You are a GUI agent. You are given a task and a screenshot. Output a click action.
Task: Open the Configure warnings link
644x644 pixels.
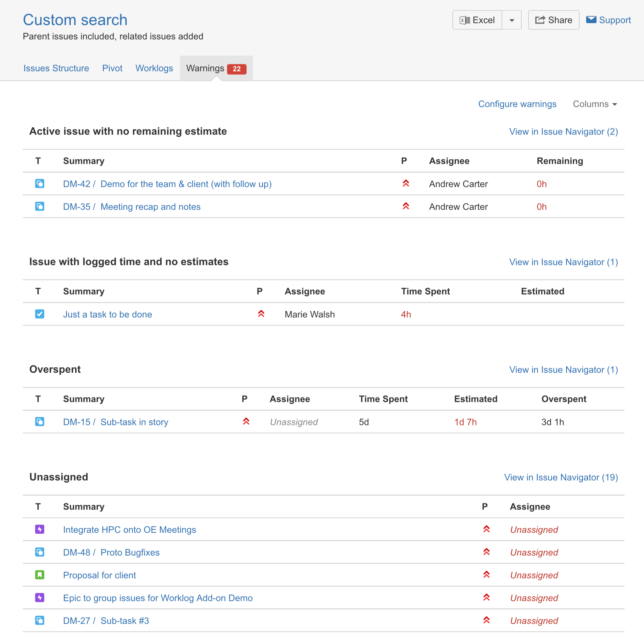pyautogui.click(x=517, y=104)
